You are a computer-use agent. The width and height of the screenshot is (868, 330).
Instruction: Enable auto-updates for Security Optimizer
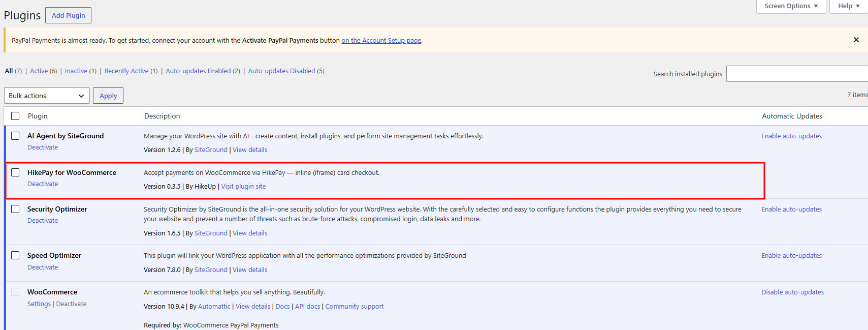(791, 209)
